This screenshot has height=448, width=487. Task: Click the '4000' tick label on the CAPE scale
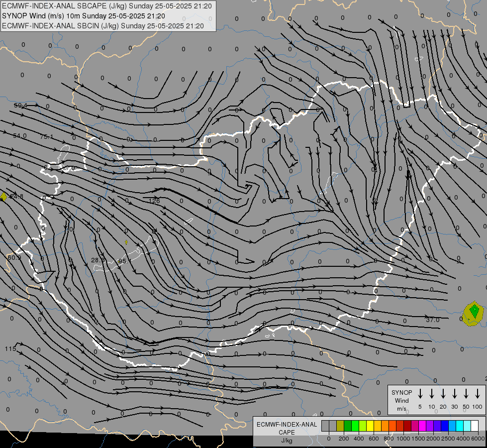(x=463, y=439)
